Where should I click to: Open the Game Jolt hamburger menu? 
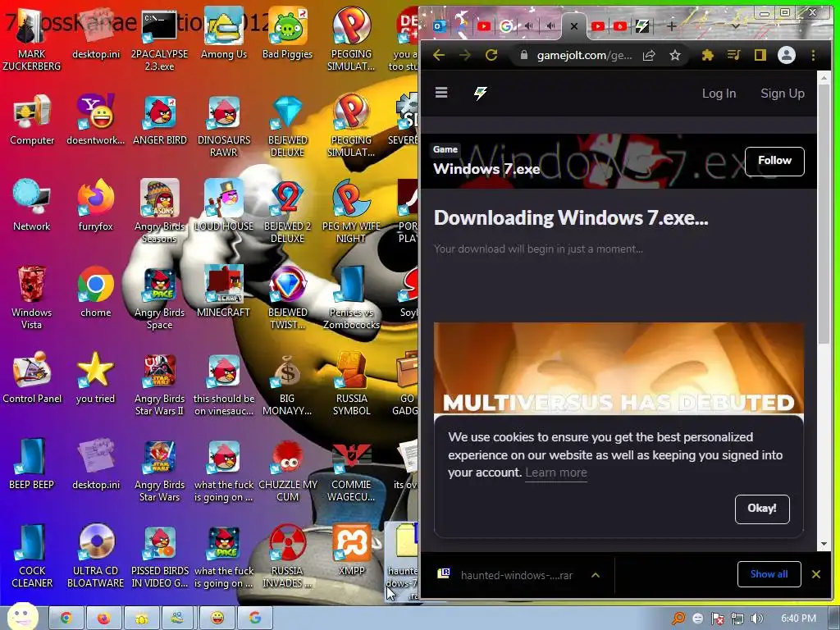click(x=441, y=93)
